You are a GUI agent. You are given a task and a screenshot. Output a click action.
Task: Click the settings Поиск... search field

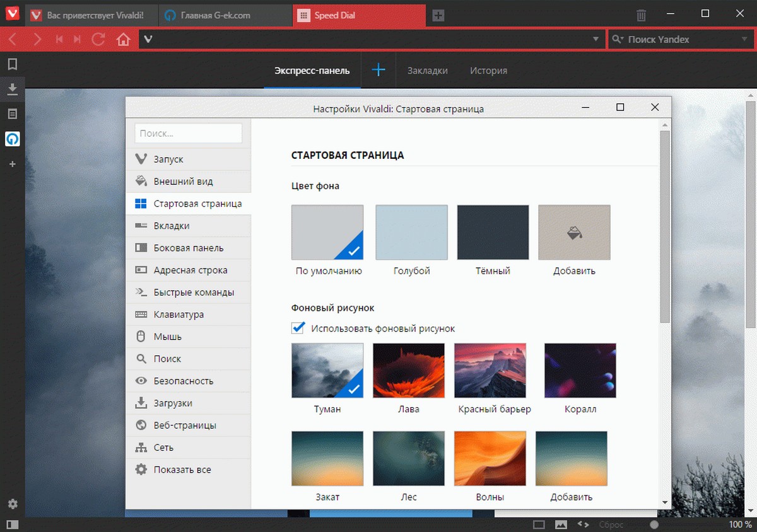pyautogui.click(x=188, y=134)
